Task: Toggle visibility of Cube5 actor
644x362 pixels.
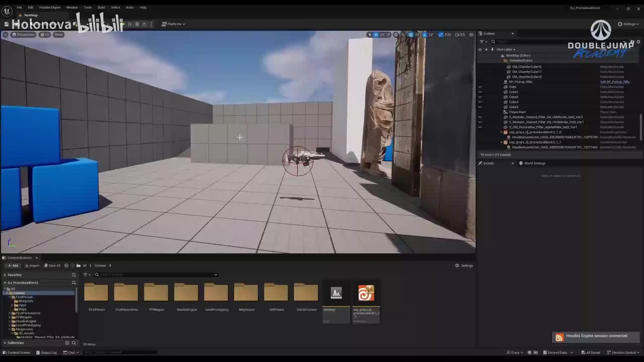Action: pos(480,107)
